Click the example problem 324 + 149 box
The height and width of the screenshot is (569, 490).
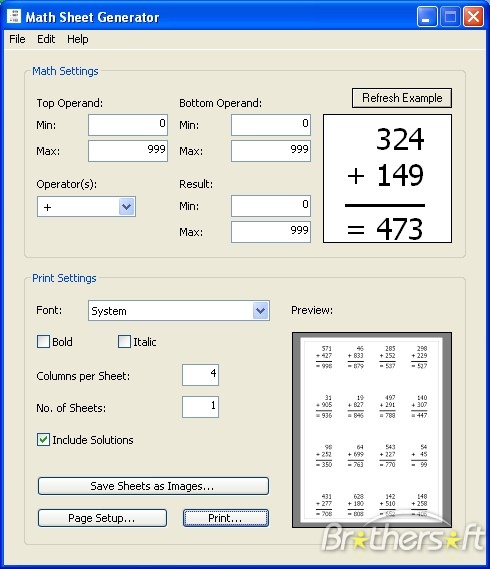[x=387, y=179]
